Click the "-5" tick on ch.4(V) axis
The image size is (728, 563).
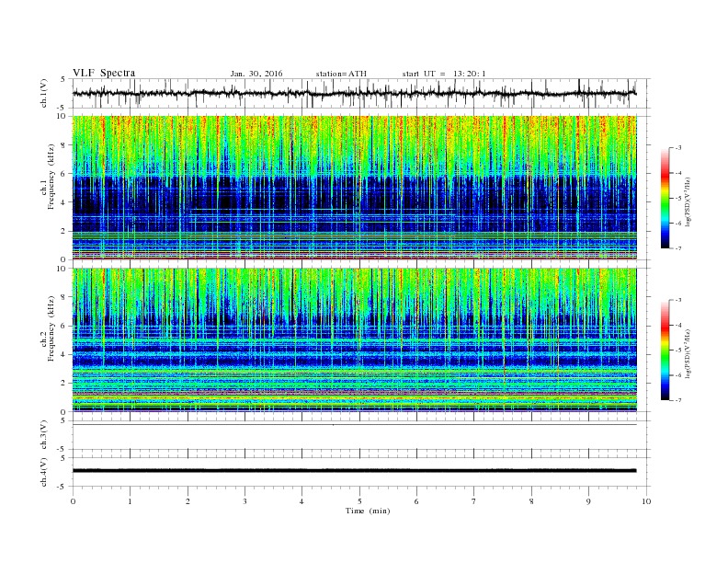click(62, 487)
